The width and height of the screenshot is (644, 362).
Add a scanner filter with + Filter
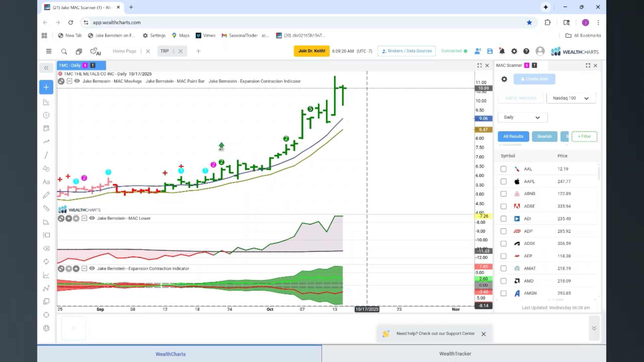click(x=584, y=136)
